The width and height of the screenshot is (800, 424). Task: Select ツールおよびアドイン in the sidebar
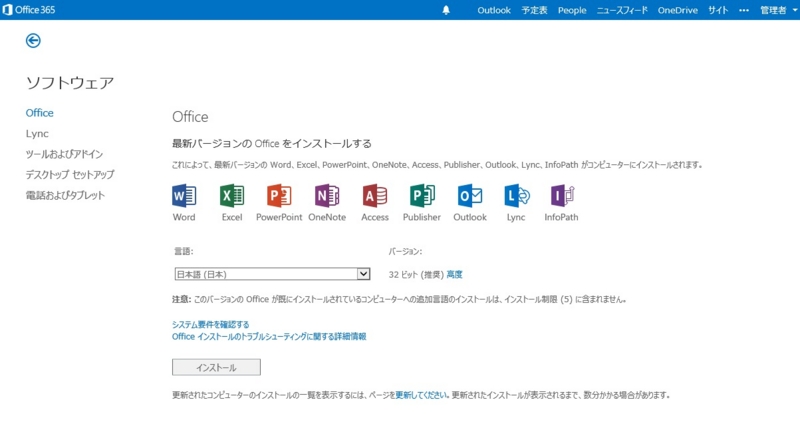click(64, 154)
